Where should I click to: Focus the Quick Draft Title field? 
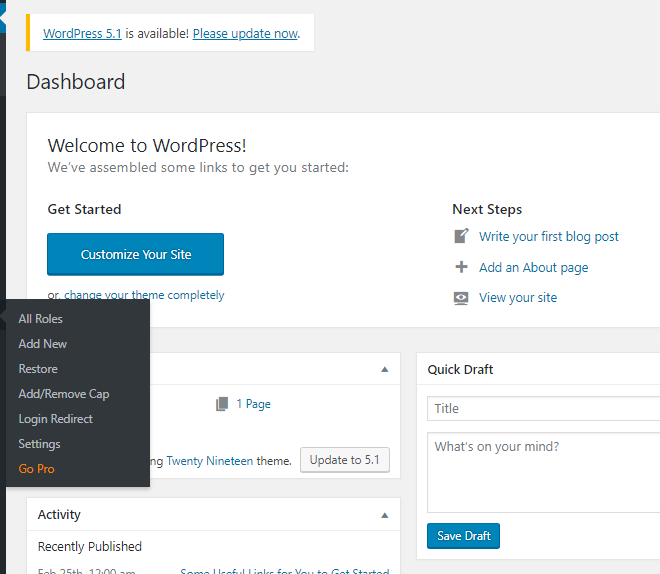tap(543, 408)
